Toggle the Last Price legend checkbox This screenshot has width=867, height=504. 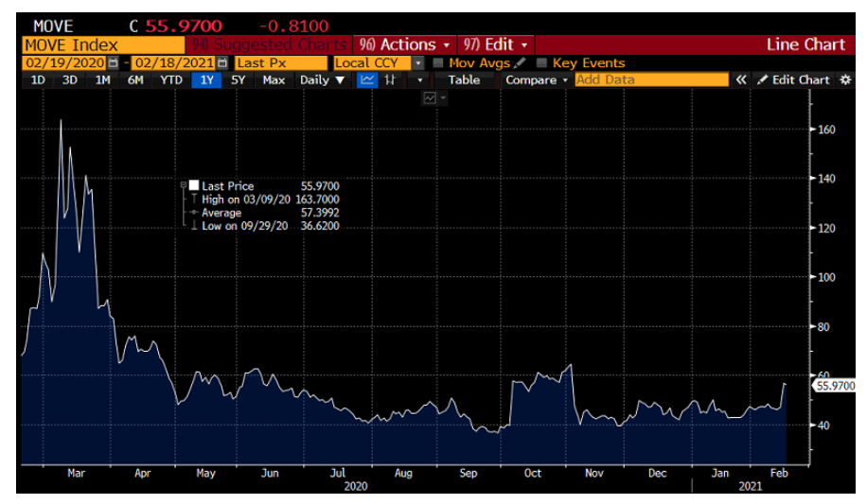click(194, 186)
